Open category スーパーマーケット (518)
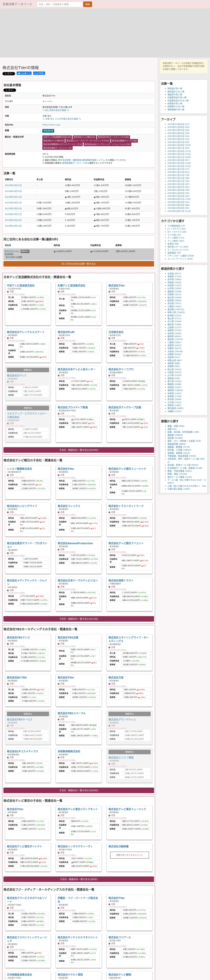The image size is (210, 980). pyautogui.click(x=180, y=259)
